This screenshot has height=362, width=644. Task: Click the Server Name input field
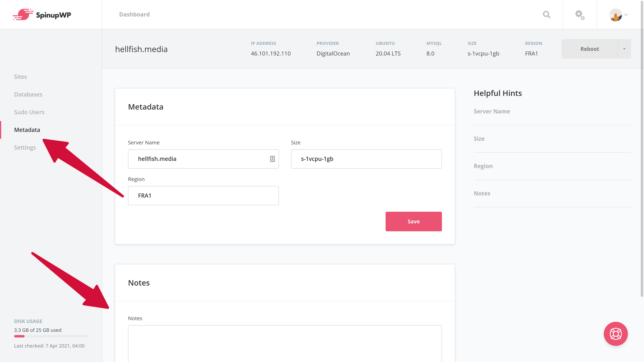coord(203,159)
